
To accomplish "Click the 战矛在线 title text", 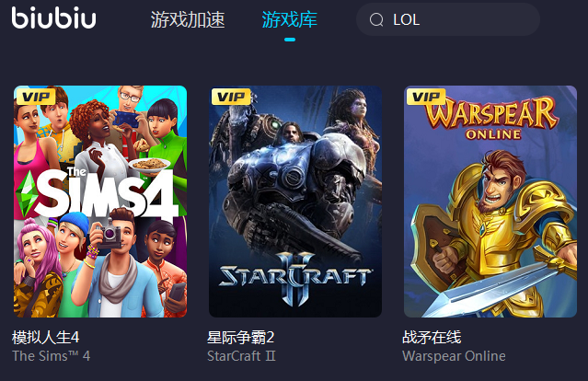I will point(432,337).
